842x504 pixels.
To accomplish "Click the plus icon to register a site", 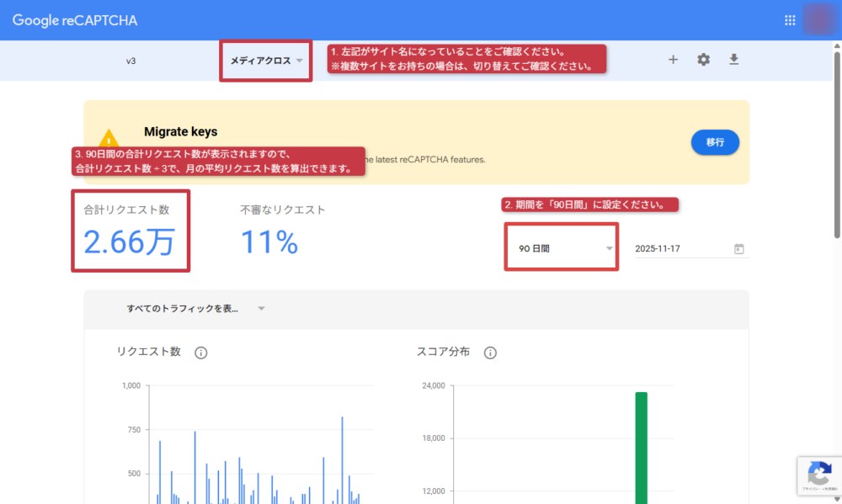I will (673, 60).
